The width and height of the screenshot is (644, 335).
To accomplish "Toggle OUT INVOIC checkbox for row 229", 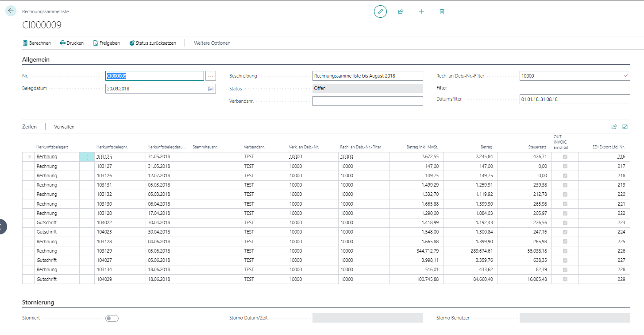I will [565, 279].
